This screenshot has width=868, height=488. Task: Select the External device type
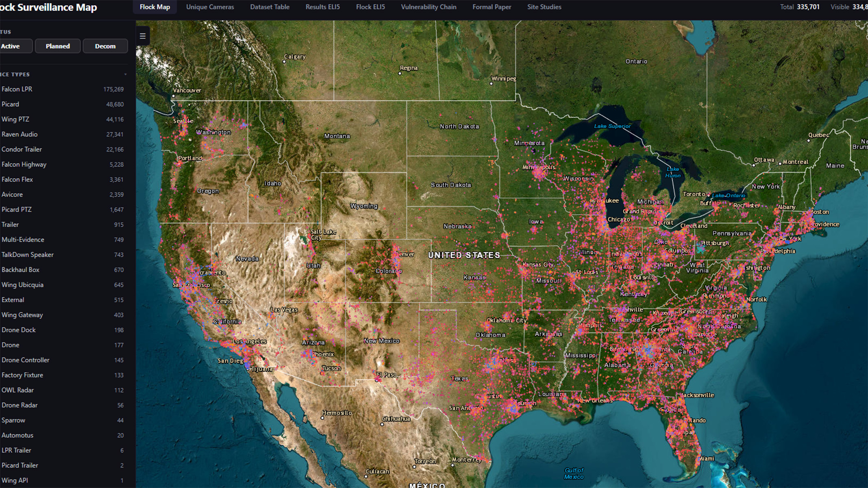[63, 299]
